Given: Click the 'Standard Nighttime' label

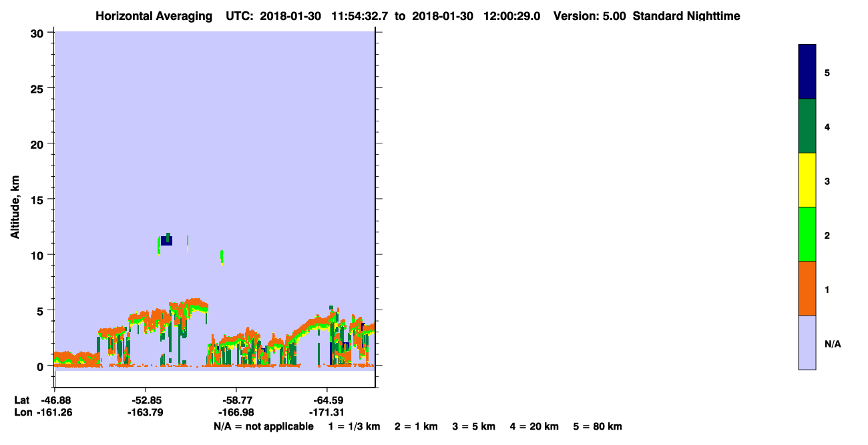Looking at the screenshot, I should coord(686,16).
